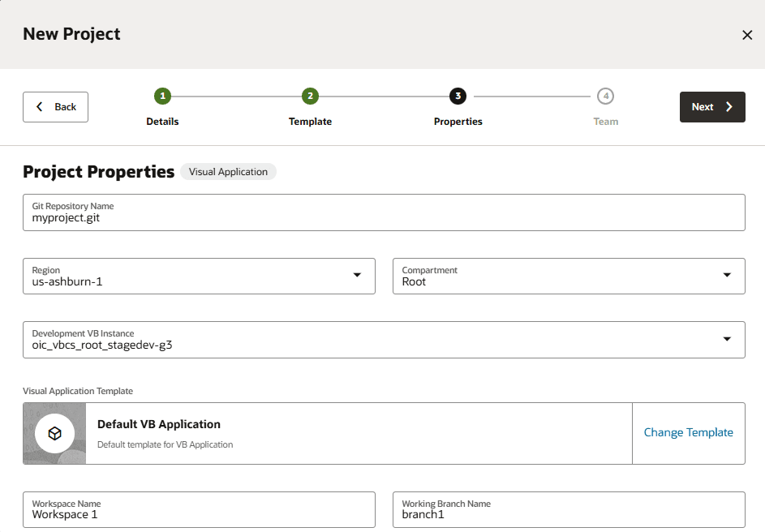The height and width of the screenshot is (532, 765).
Task: Close the New Project dialog
Action: click(x=747, y=35)
